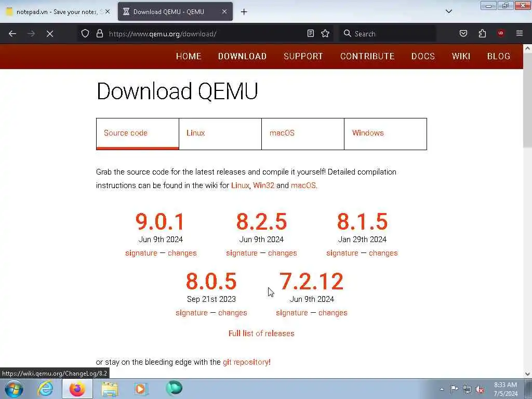Open the Pocket save icon
This screenshot has width=532, height=399.
coord(463,33)
